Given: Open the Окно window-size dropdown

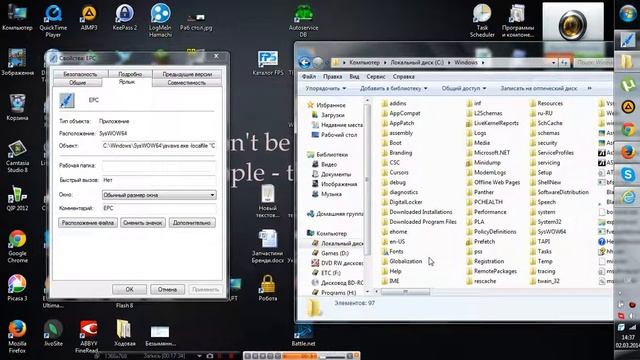Looking at the screenshot, I should point(159,195).
